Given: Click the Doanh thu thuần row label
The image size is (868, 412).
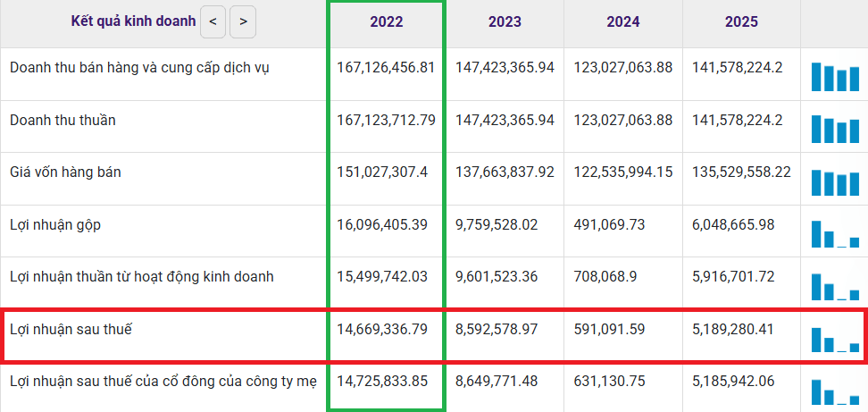Looking at the screenshot, I should [x=63, y=120].
